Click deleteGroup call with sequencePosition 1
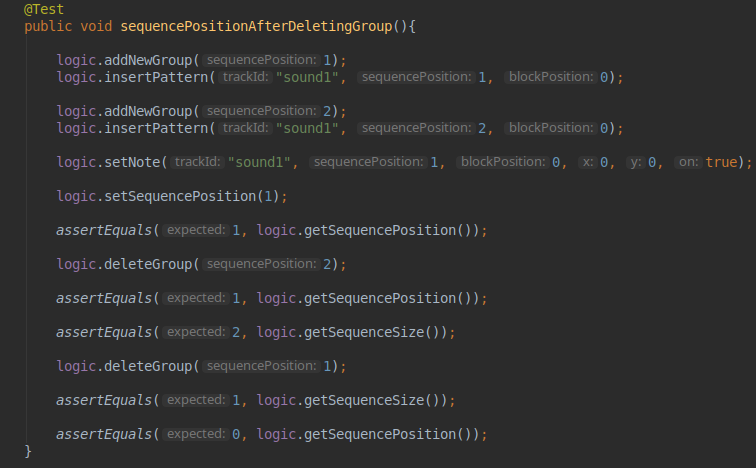Image resolution: width=756 pixels, height=468 pixels. click(x=148, y=366)
